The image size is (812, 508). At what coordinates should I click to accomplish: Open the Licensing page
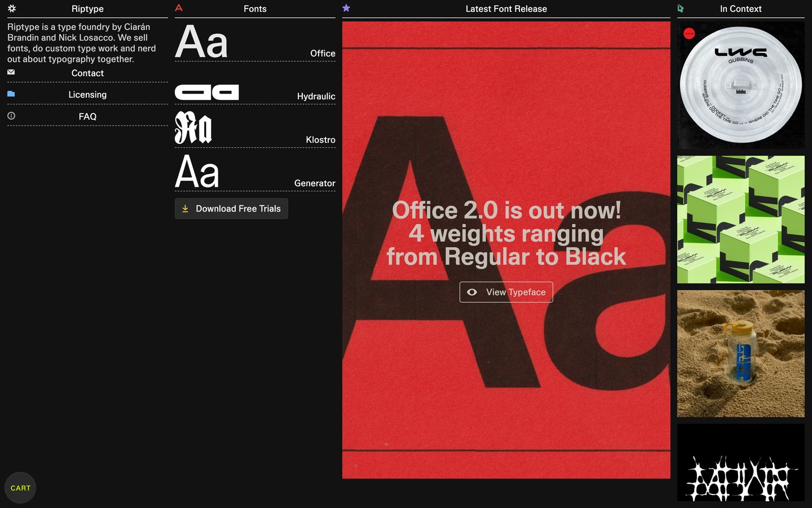87,95
